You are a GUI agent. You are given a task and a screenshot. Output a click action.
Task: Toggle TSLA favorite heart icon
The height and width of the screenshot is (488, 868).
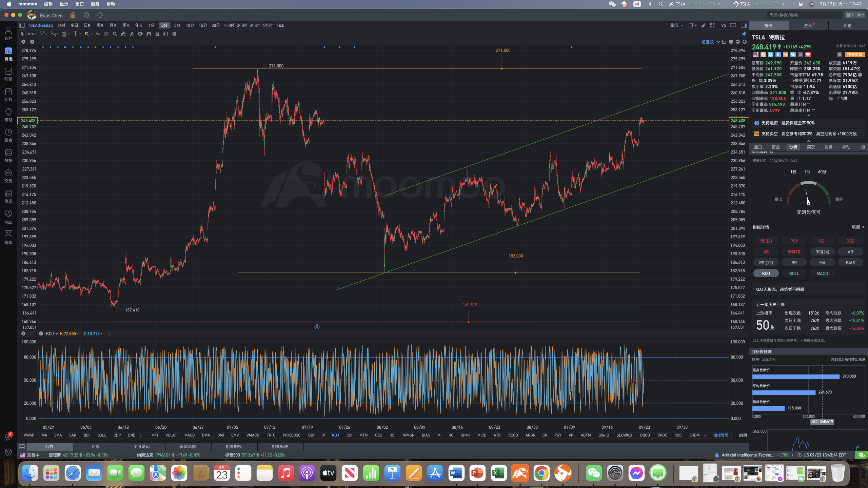[x=808, y=55]
